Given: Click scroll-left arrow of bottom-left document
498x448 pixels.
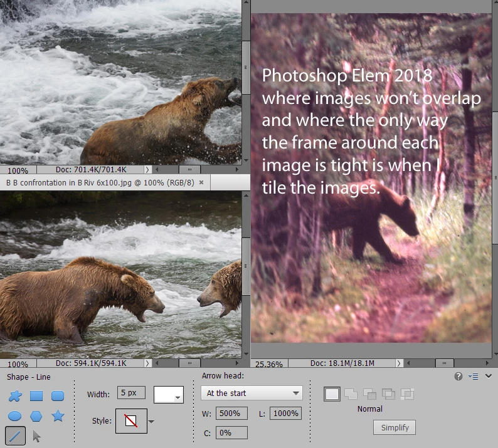Looking at the screenshot, I should pyautogui.click(x=157, y=363).
